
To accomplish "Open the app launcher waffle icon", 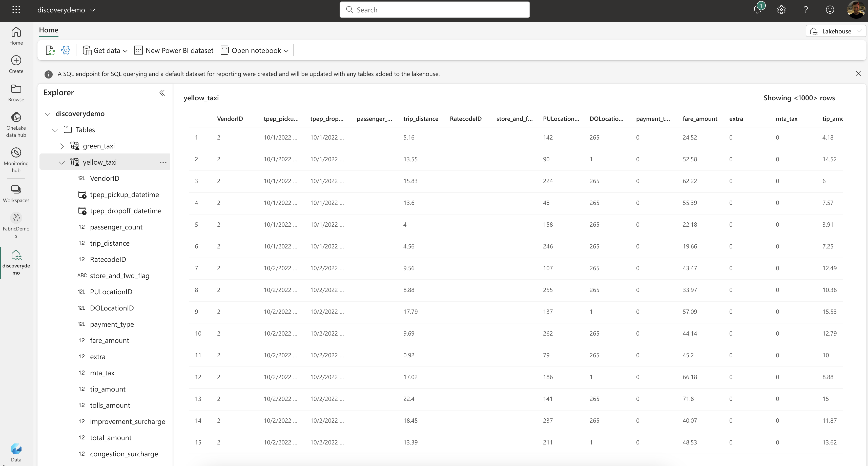I will point(16,10).
